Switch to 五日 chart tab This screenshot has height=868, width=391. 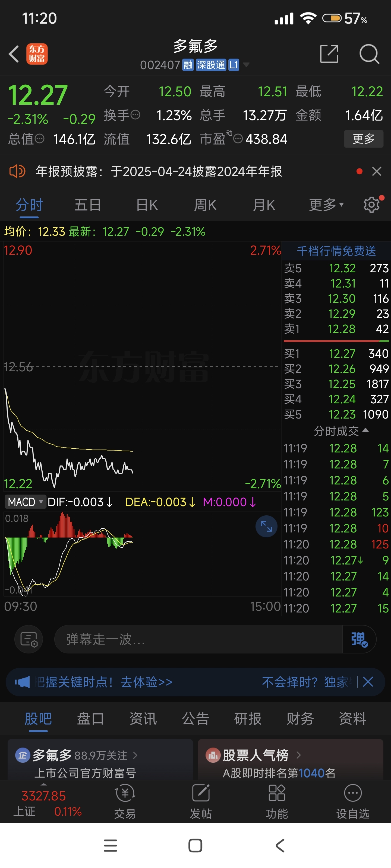coord(88,205)
